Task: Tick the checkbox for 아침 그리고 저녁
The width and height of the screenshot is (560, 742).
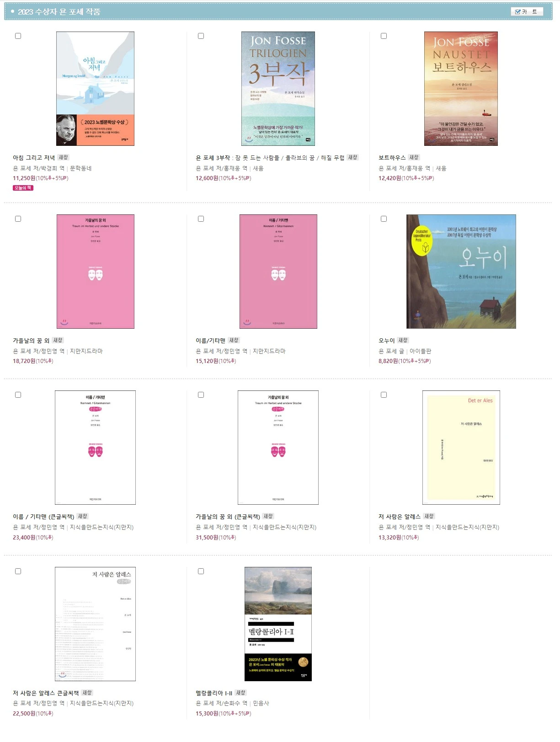Action: [18, 36]
